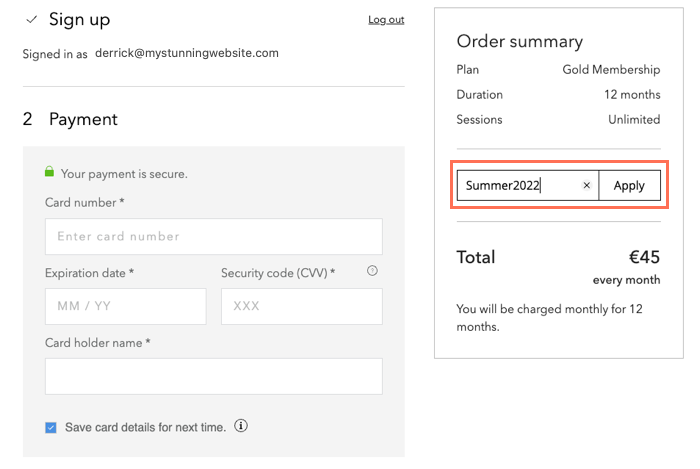Click the info icon next to Save card details
700x469 pixels.
(241, 426)
